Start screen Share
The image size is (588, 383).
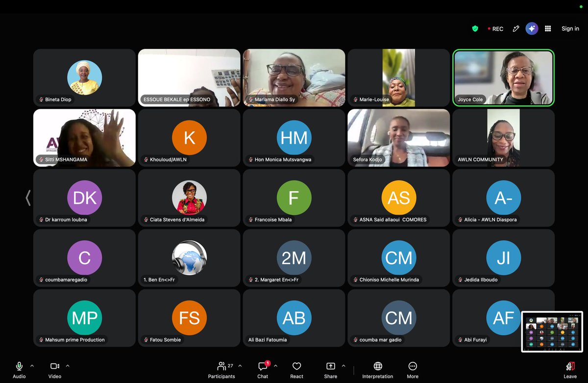[x=331, y=370]
